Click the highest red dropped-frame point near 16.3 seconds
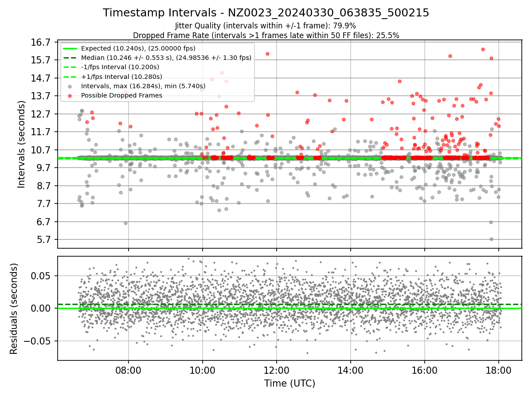This screenshot has width=532, height=399. 483,49
